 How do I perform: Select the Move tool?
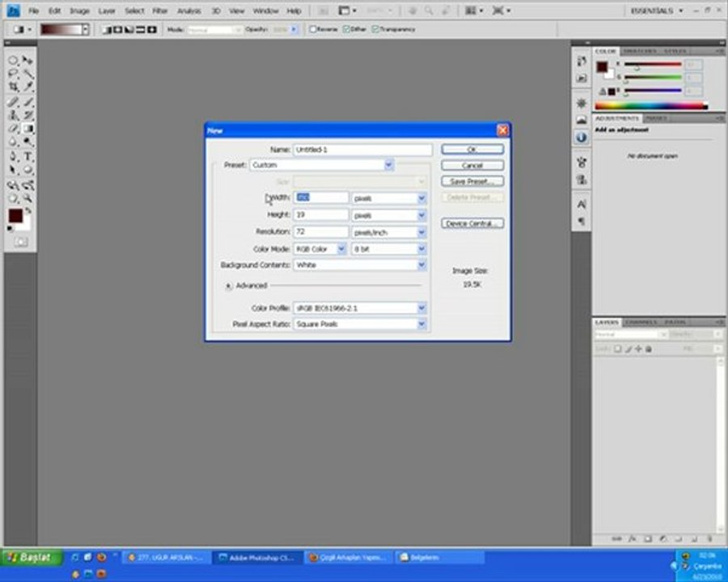click(x=28, y=61)
